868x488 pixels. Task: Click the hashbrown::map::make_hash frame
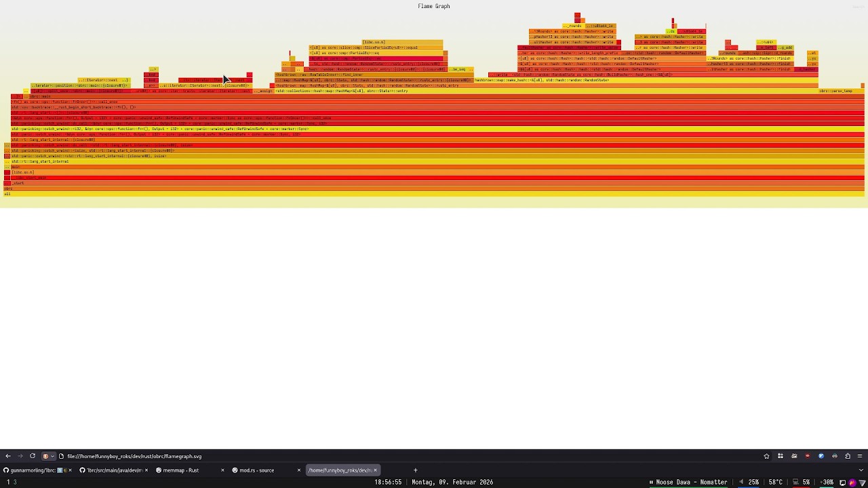pyautogui.click(x=646, y=80)
